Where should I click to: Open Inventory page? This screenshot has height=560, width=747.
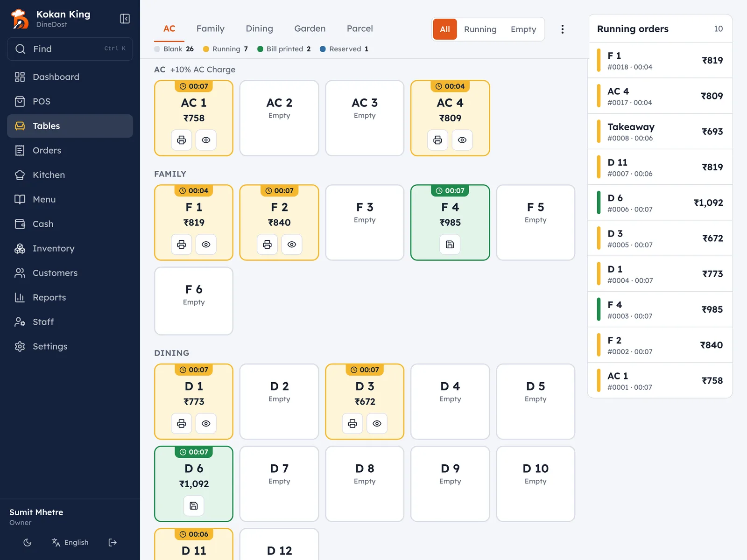(x=70, y=248)
